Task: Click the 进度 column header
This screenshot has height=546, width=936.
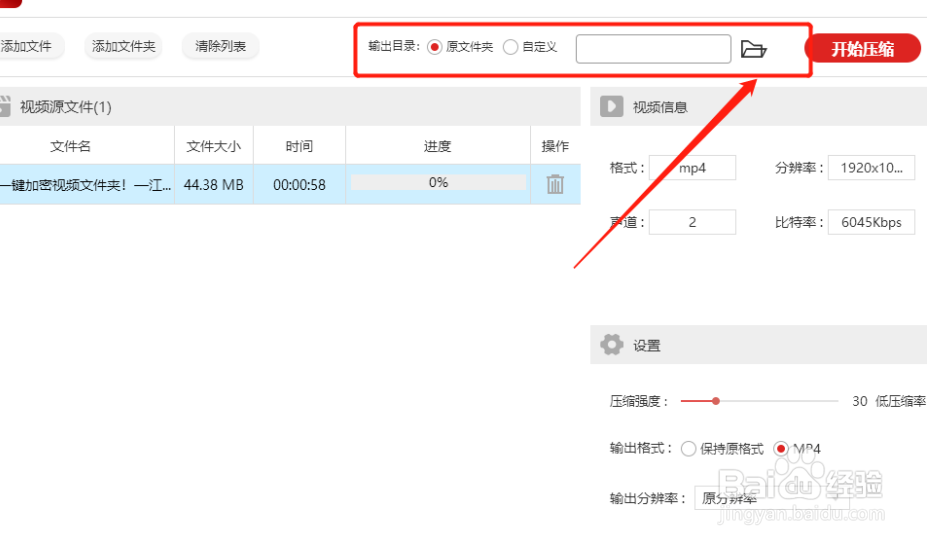Action: (x=438, y=146)
